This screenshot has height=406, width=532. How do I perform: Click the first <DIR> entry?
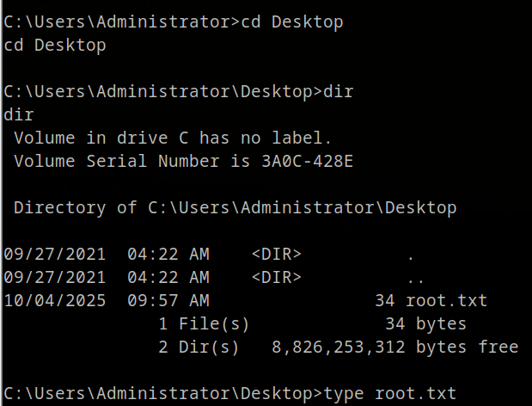[x=277, y=255]
